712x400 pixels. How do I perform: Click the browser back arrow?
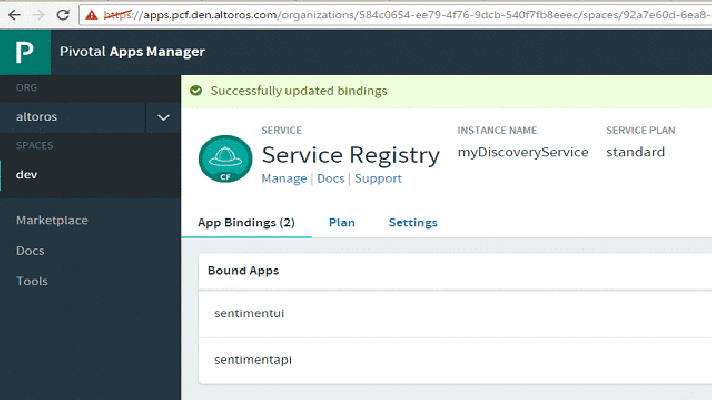(14, 15)
